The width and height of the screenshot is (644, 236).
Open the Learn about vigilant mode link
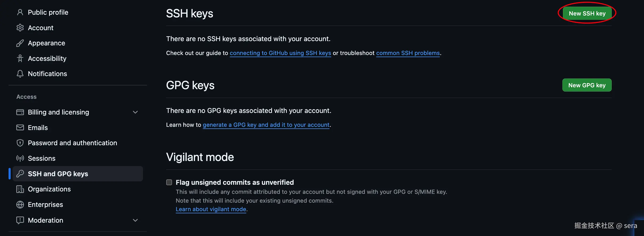pyautogui.click(x=210, y=209)
